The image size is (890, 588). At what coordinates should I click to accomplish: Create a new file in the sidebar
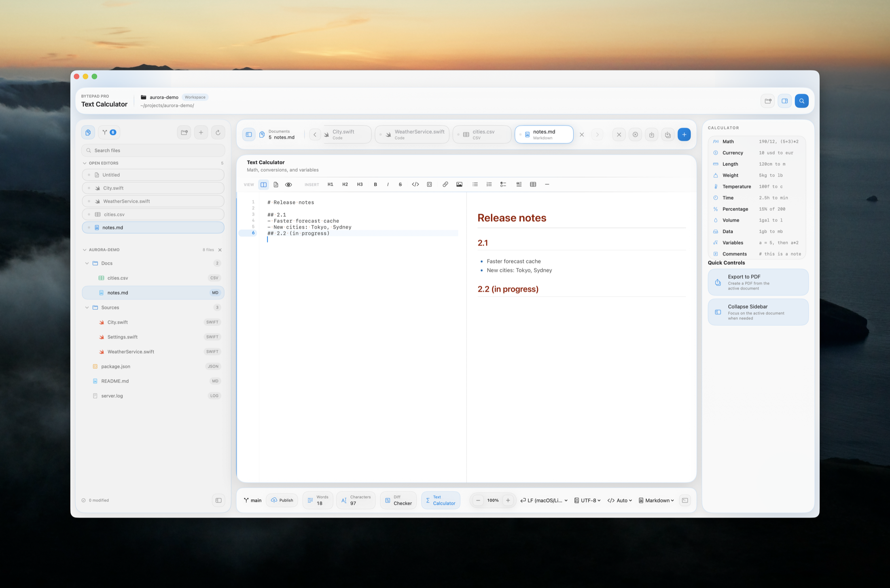coord(201,132)
